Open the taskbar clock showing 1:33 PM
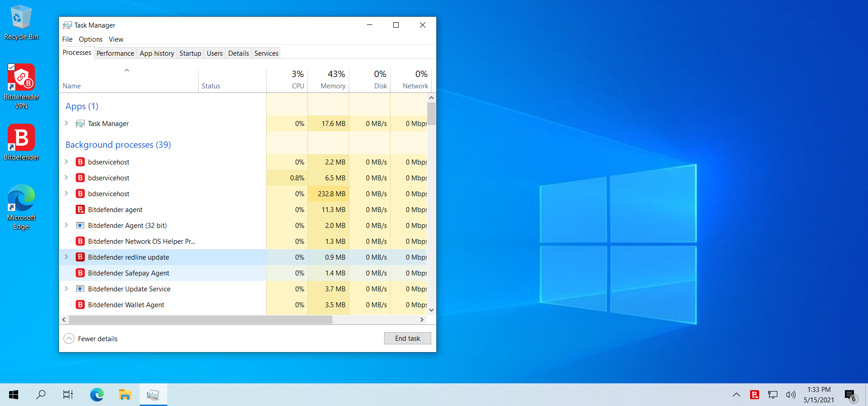The height and width of the screenshot is (406, 868). point(819,395)
